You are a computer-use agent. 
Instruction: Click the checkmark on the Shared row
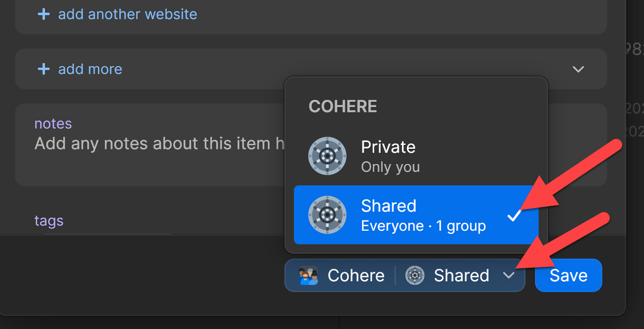(514, 215)
